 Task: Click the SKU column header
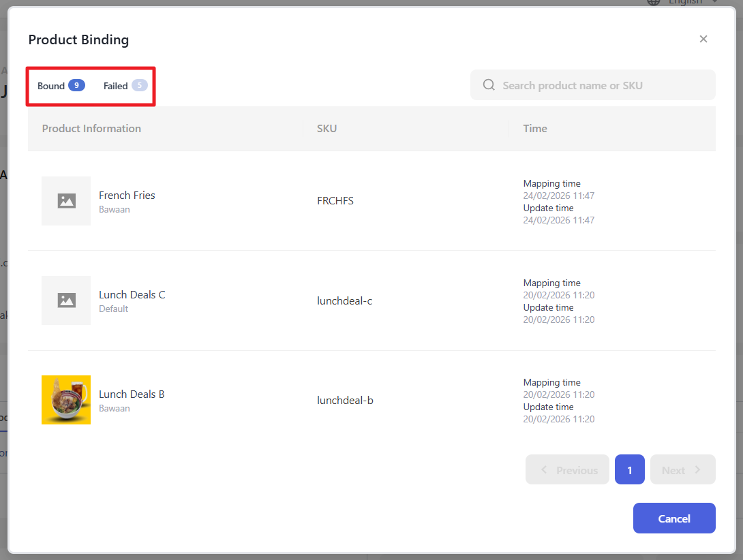[327, 129]
